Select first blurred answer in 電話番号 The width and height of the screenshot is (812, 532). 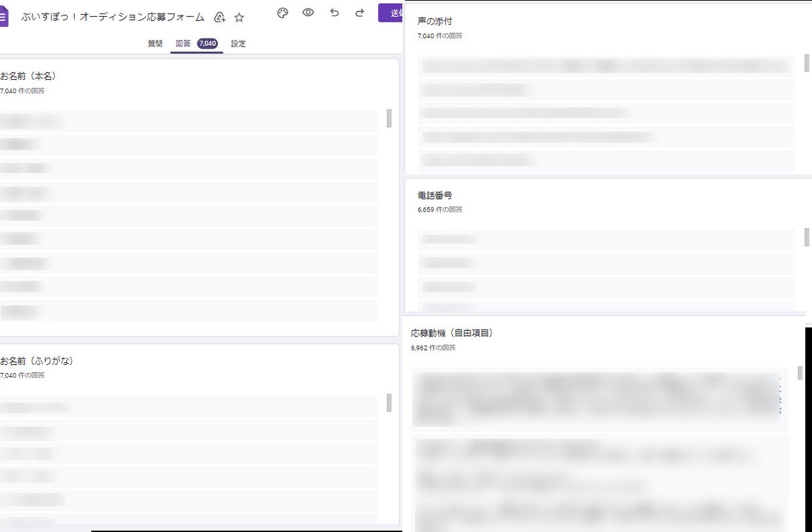606,240
